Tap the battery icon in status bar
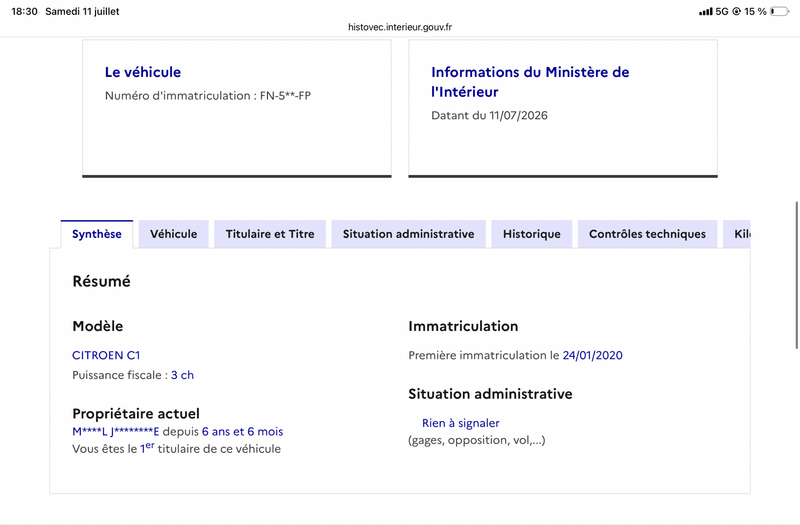The width and height of the screenshot is (800, 525). [x=780, y=11]
